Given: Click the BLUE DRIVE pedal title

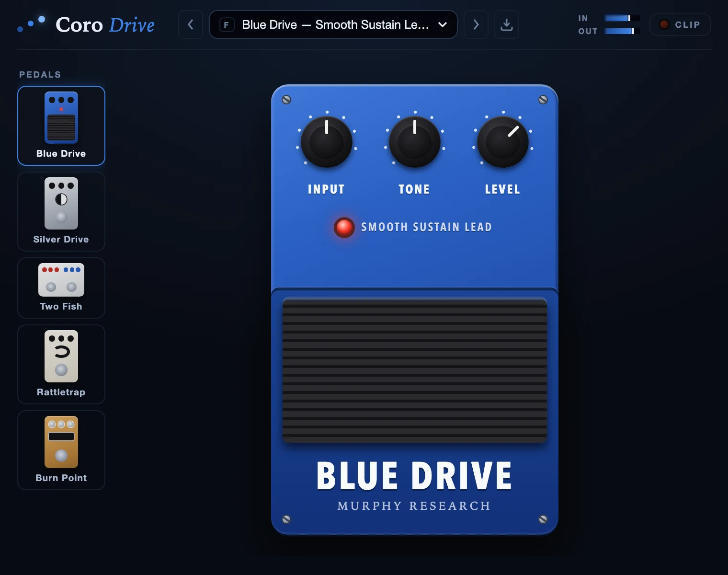Looking at the screenshot, I should point(414,476).
